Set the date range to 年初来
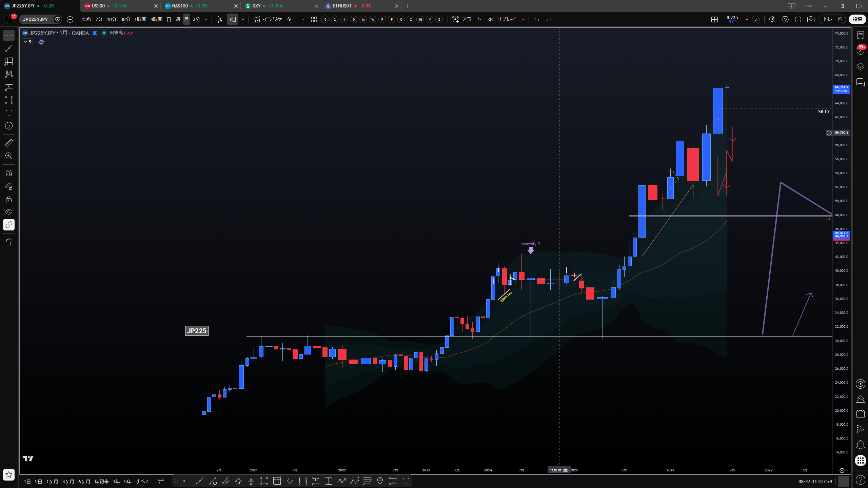The image size is (868, 488). [x=101, y=482]
